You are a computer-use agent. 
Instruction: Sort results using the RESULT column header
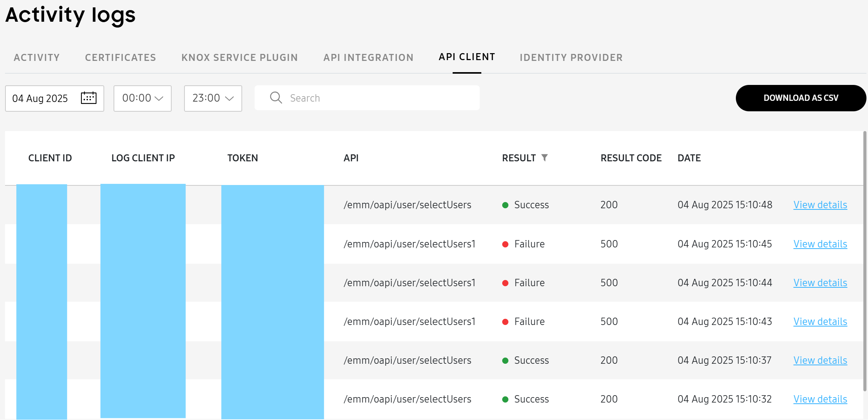click(519, 157)
